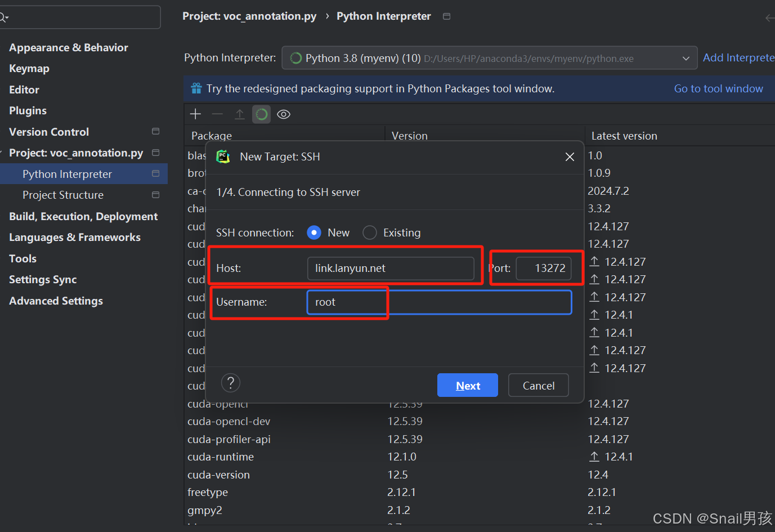This screenshot has width=775, height=532.
Task: Open Languages & Frameworks settings
Action: [75, 237]
